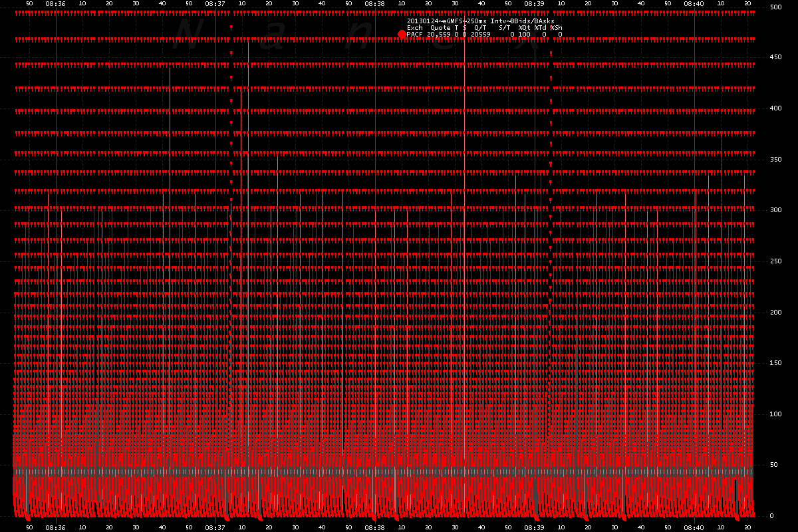The image size is (798, 532).
Task: Click 08:40 on the bottom time axis
Action: coord(694,527)
